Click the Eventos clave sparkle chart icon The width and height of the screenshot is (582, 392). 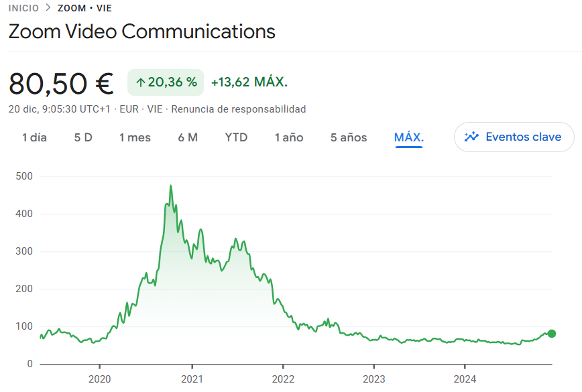click(x=472, y=137)
